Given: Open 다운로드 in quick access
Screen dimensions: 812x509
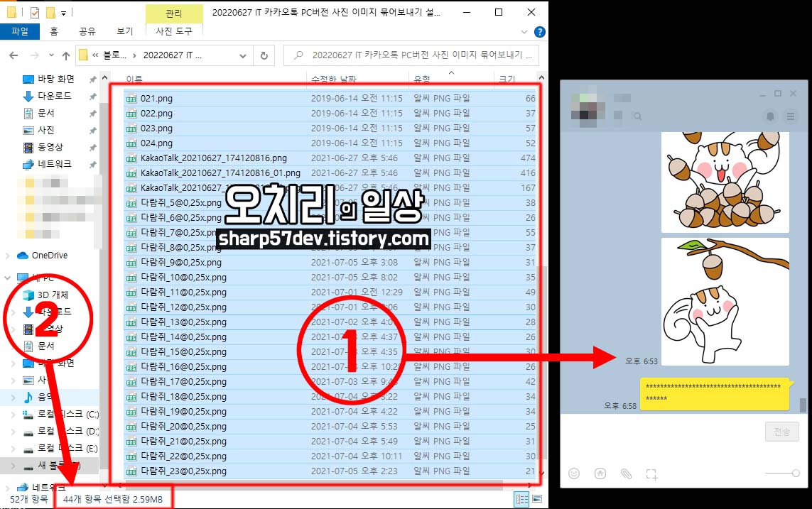Looking at the screenshot, I should pos(55,97).
